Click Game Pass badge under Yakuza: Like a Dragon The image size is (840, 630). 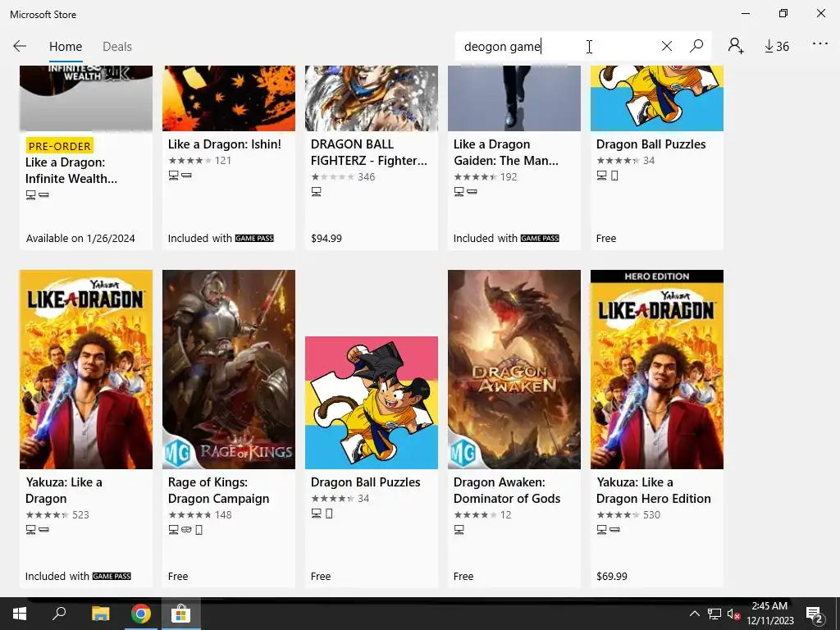[112, 577]
